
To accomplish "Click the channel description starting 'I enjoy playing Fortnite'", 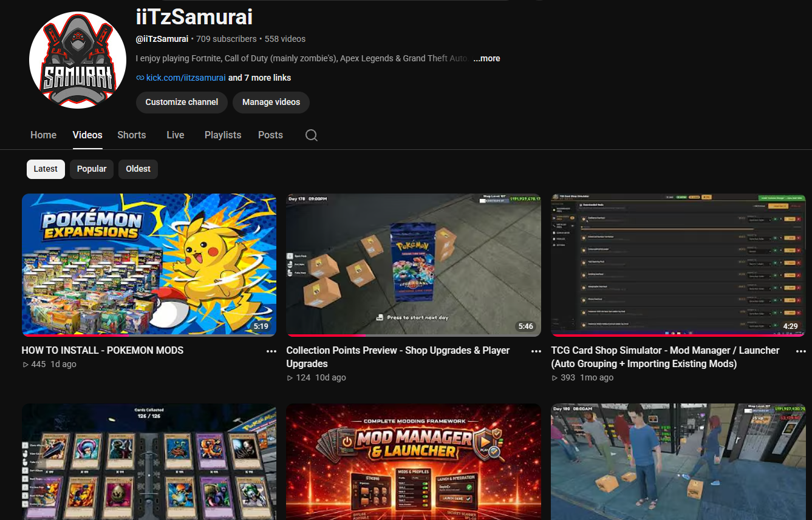I will pos(302,58).
